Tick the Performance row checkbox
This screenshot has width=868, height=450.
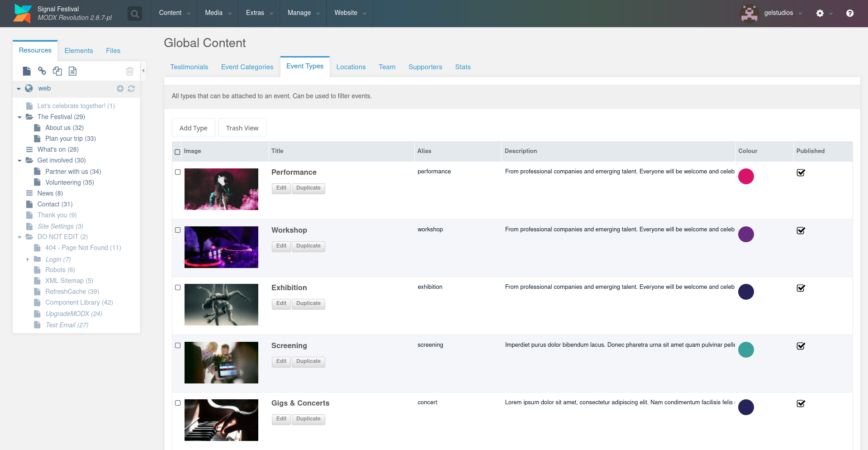[178, 172]
